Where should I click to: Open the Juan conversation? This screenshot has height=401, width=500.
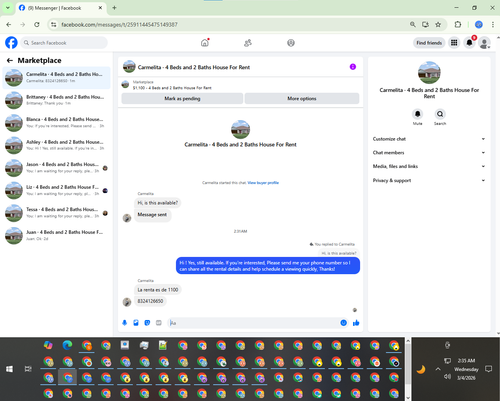(x=56, y=235)
